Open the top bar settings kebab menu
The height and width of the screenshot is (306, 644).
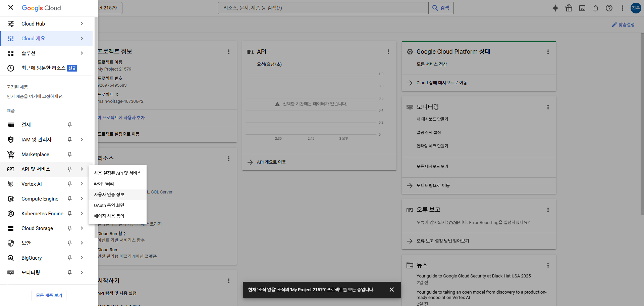[x=623, y=8]
